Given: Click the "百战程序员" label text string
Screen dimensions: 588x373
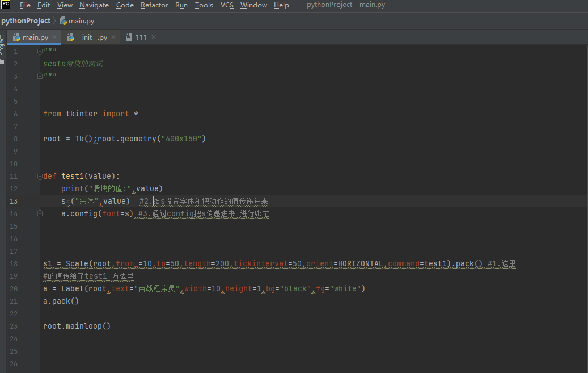Looking at the screenshot, I should (x=156, y=289).
